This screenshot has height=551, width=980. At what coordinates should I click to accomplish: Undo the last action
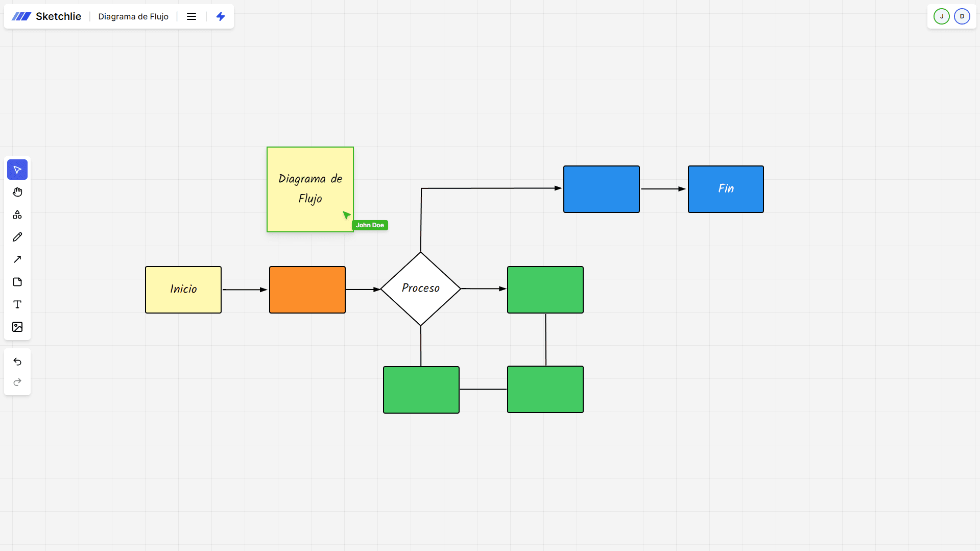tap(17, 362)
